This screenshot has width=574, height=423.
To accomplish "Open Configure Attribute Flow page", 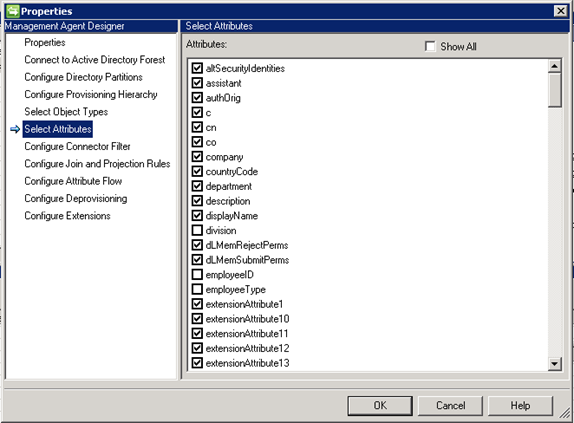I will 73,181.
